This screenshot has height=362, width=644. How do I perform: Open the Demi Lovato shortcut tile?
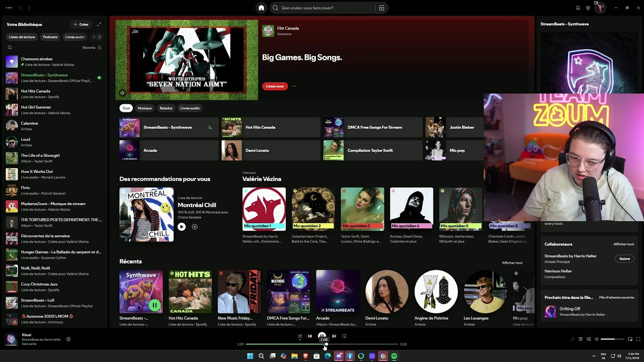pyautogui.click(x=271, y=150)
